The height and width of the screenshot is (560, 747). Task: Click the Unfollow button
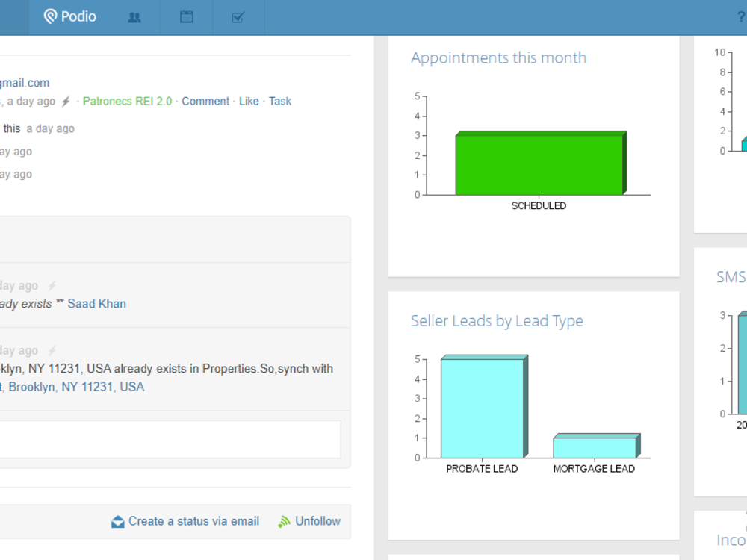point(317,521)
